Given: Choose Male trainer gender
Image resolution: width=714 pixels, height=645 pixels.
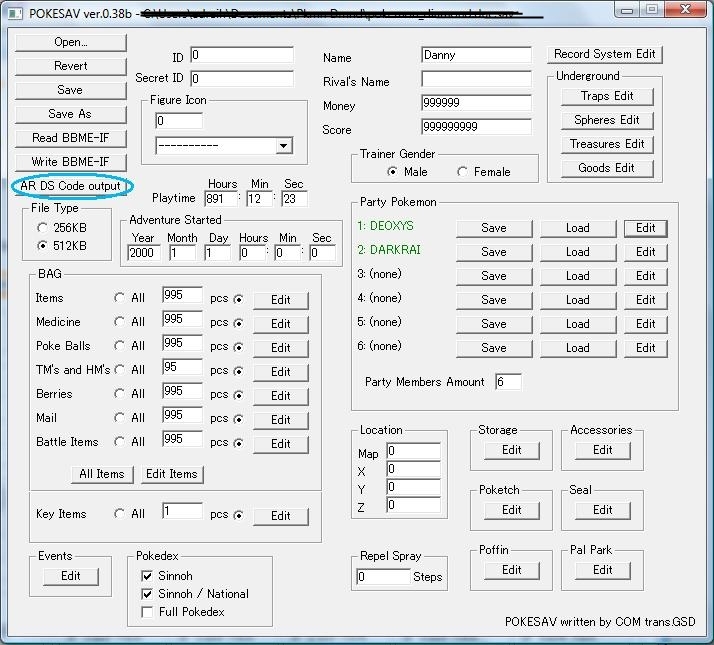Looking at the screenshot, I should coord(392,172).
